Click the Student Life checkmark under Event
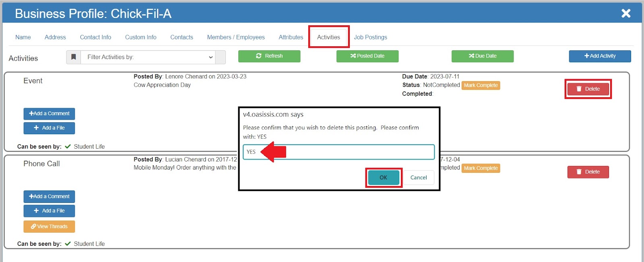This screenshot has width=644, height=262. pos(68,147)
